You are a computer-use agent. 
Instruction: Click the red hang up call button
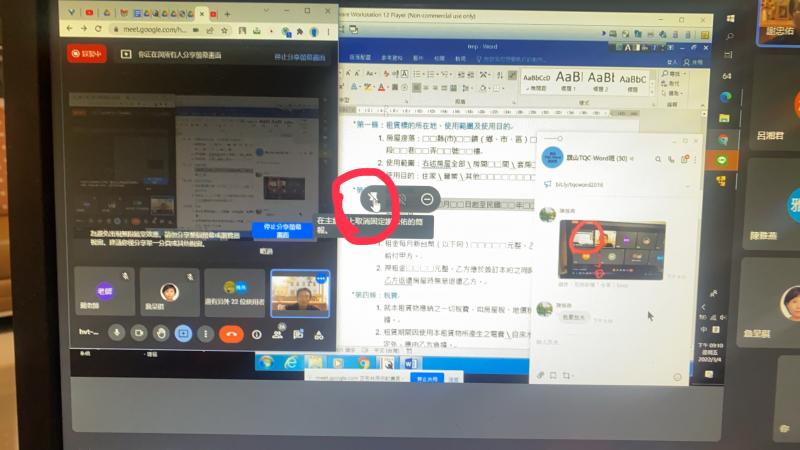pyautogui.click(x=231, y=334)
